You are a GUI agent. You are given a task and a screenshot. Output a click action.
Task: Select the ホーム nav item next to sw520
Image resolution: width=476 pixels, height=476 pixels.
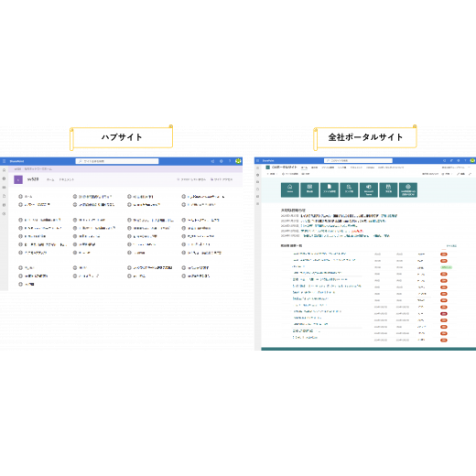50,179
